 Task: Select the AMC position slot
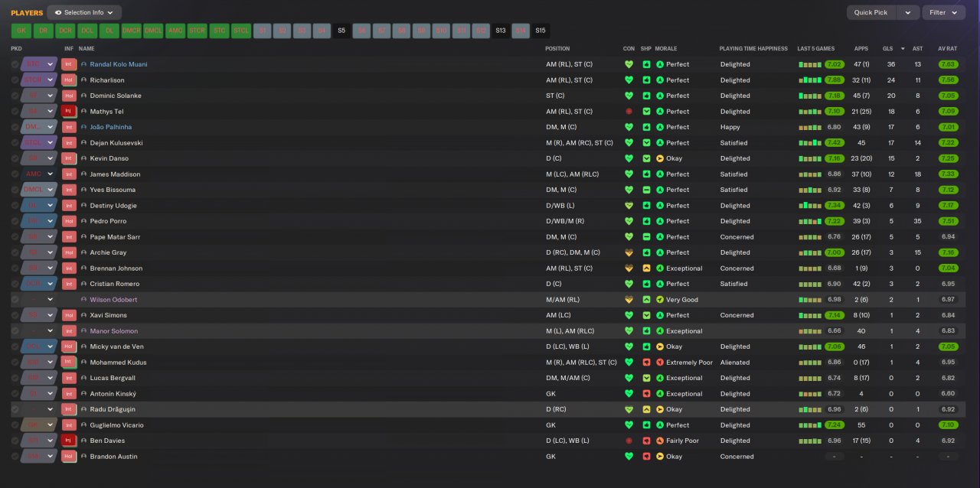pyautogui.click(x=175, y=31)
